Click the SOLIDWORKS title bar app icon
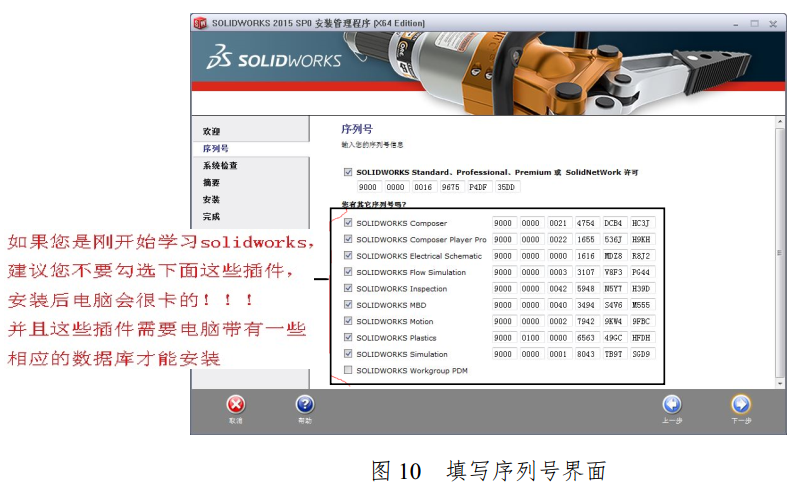The width and height of the screenshot is (802, 488). tap(200, 23)
